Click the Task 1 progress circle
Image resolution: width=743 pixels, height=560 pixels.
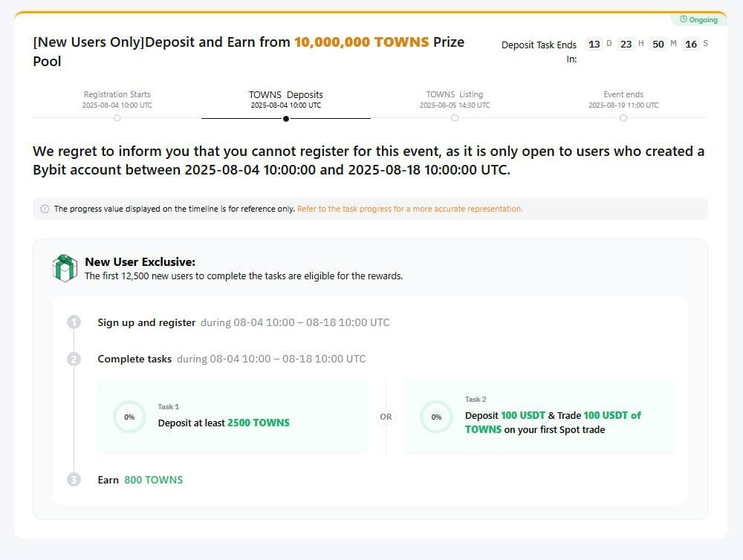(129, 417)
